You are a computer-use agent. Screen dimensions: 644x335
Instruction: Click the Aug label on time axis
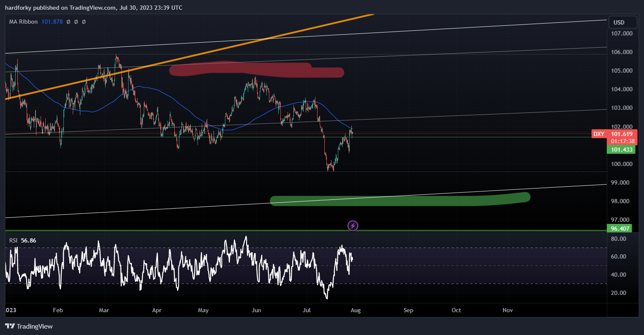(356, 310)
